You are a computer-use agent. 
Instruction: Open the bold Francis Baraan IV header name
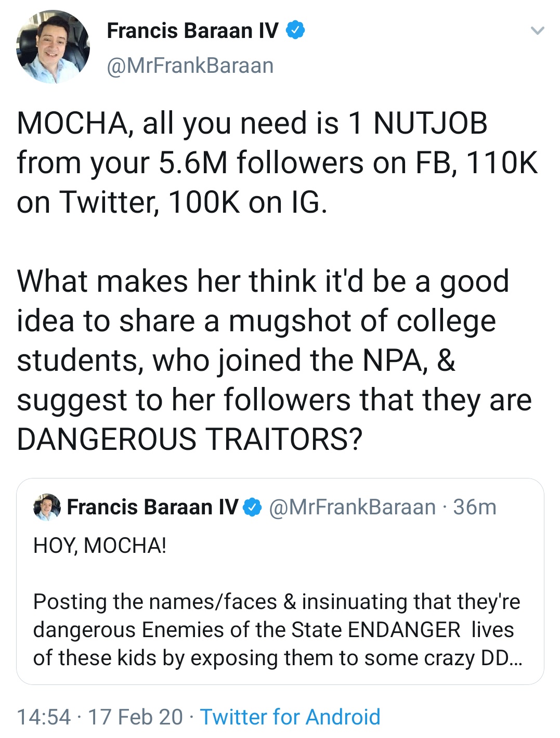click(192, 31)
